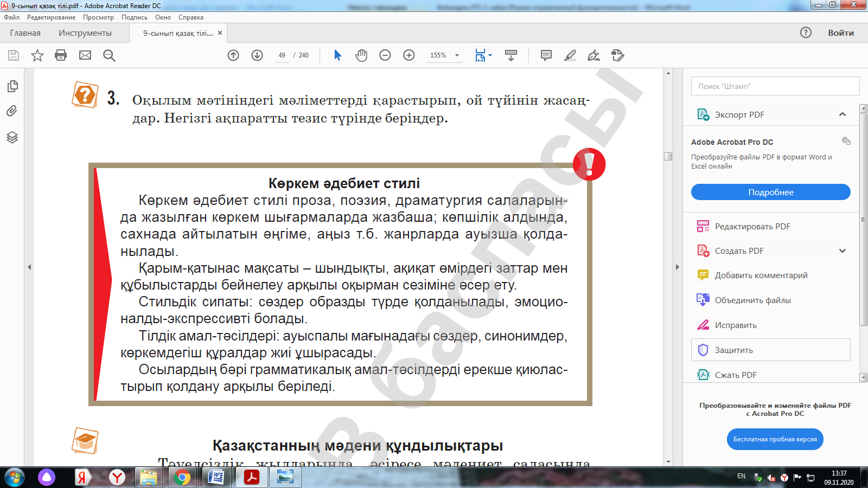
Task: Click the Войти sign-in link
Action: coord(840,33)
